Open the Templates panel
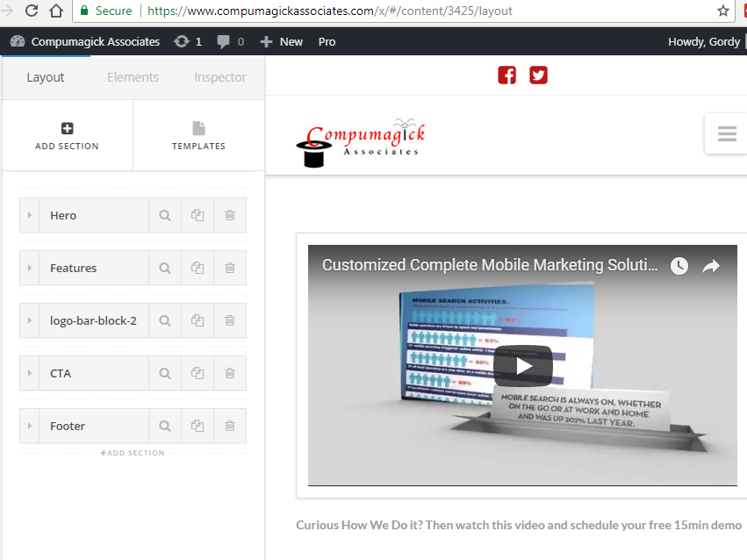Image resolution: width=747 pixels, height=560 pixels. pyautogui.click(x=198, y=136)
